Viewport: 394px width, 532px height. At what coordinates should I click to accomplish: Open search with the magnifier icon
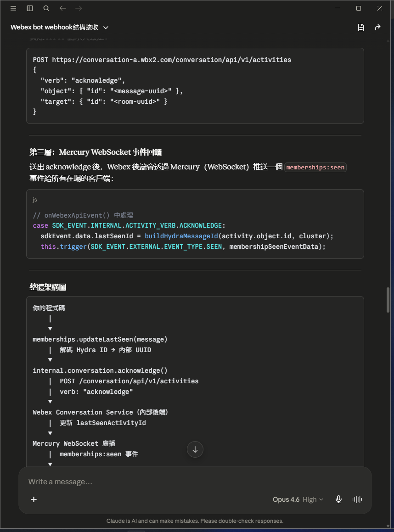(x=46, y=8)
